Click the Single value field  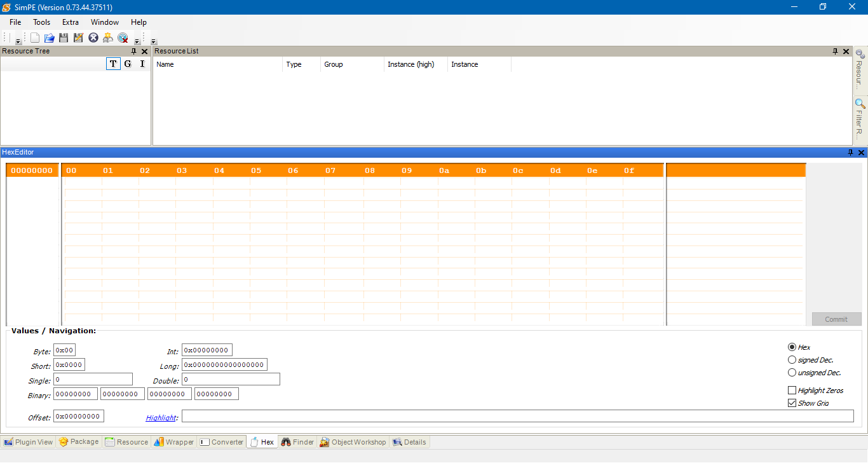tap(93, 379)
